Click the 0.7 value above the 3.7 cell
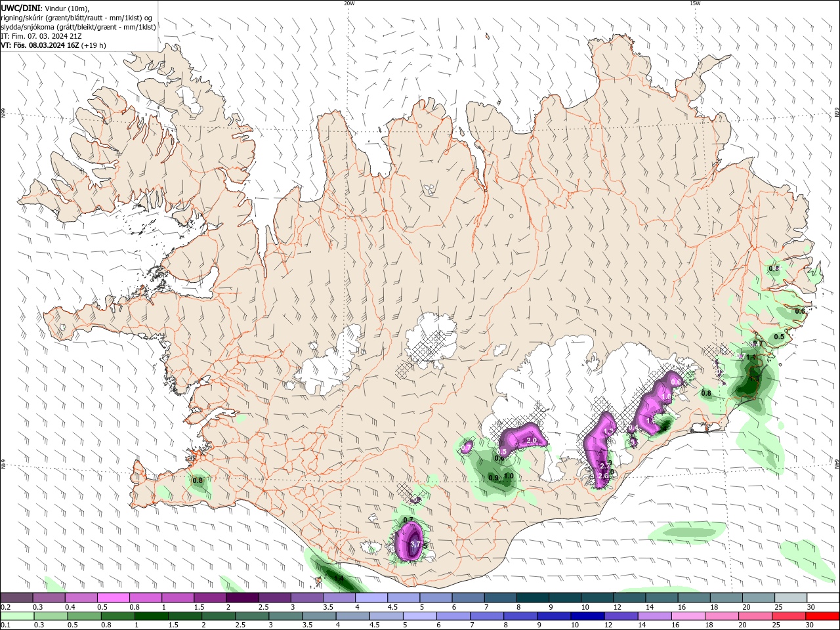This screenshot has height=630, width=840. [408, 520]
